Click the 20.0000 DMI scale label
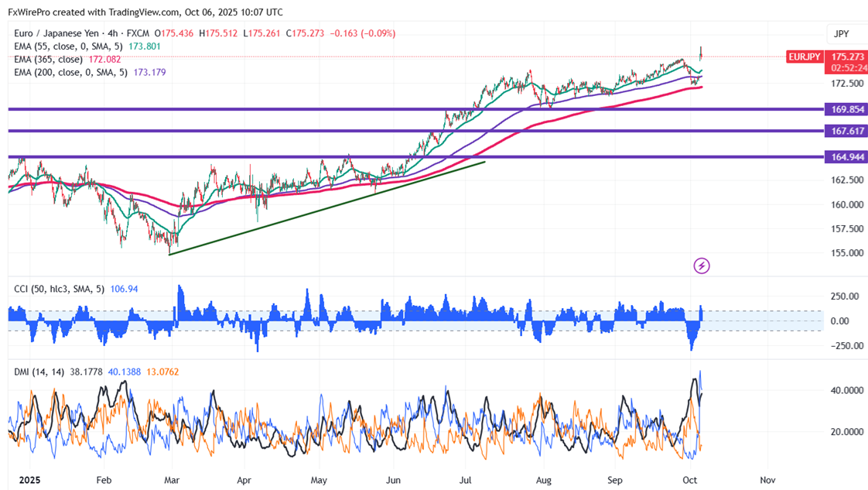Screen dimensions: 868x490 847,432
